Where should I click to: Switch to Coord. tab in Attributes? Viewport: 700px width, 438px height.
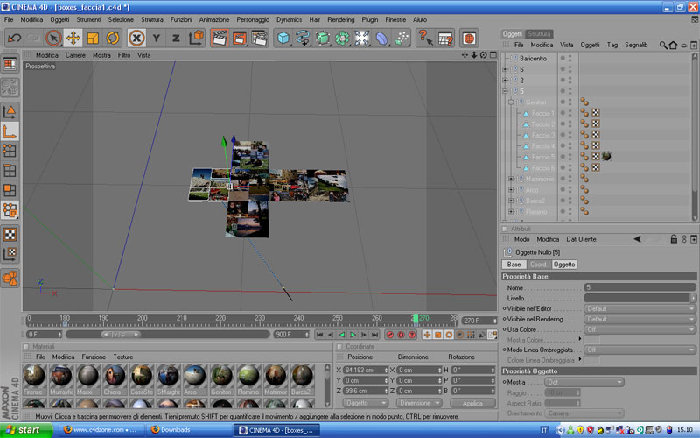[538, 264]
